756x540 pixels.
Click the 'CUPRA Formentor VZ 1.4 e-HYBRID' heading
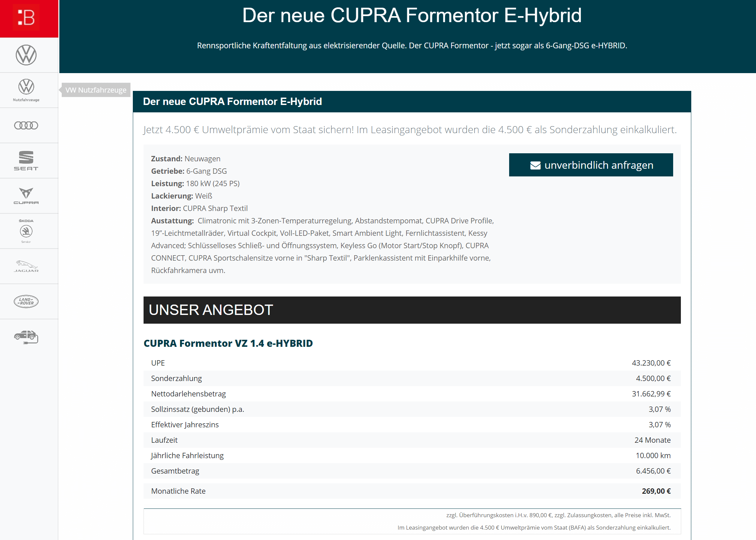tap(228, 343)
